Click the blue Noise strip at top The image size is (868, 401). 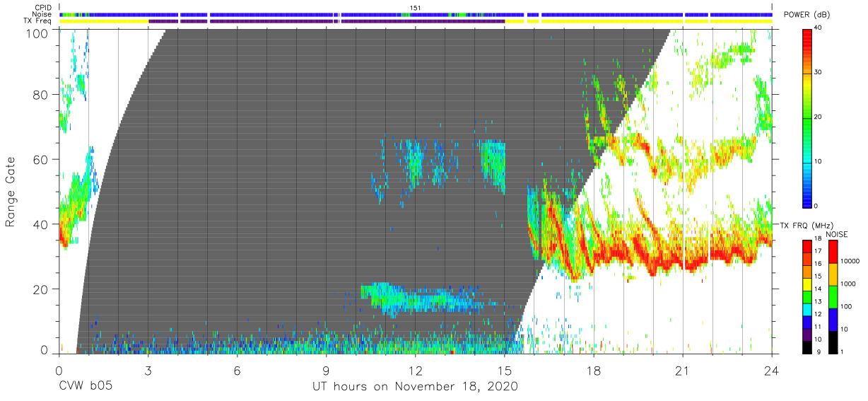[416, 15]
